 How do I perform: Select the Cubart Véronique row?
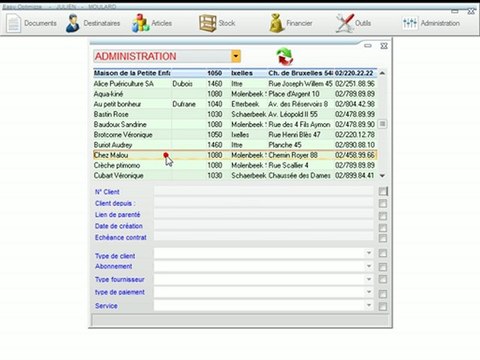(235, 176)
